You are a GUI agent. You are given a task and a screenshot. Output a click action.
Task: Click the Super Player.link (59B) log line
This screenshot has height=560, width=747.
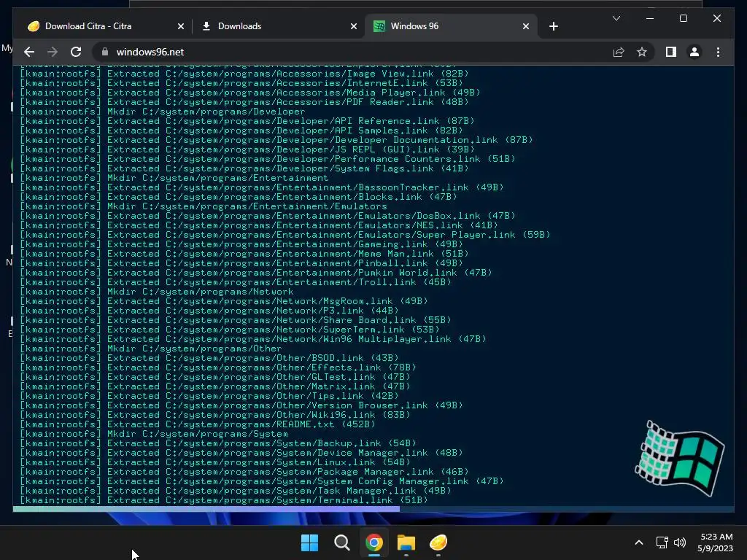(285, 235)
